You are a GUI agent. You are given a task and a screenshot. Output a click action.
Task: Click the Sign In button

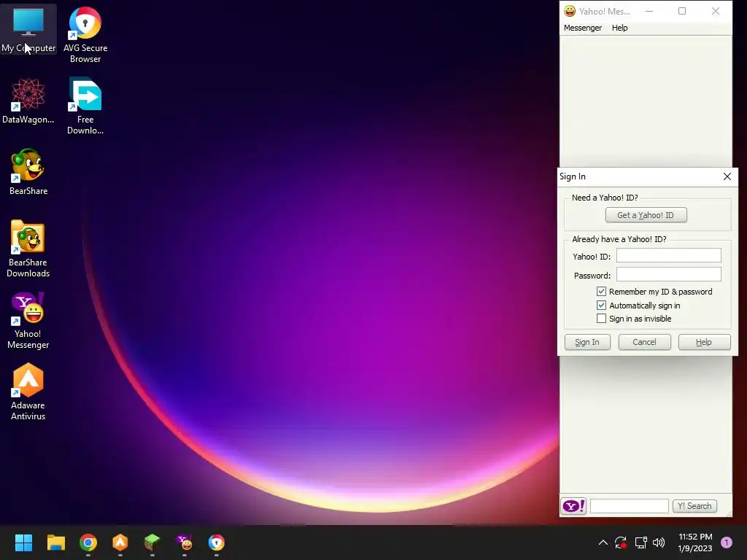(587, 343)
